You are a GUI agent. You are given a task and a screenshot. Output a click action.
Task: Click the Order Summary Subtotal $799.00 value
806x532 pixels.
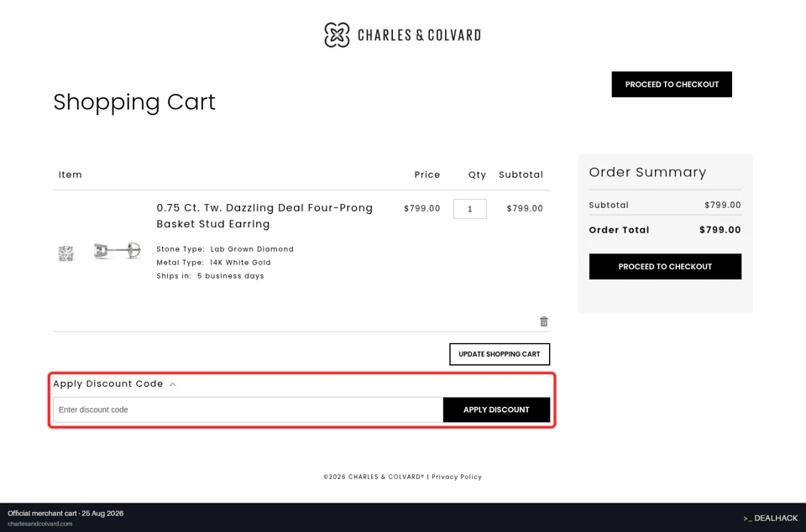(722, 205)
